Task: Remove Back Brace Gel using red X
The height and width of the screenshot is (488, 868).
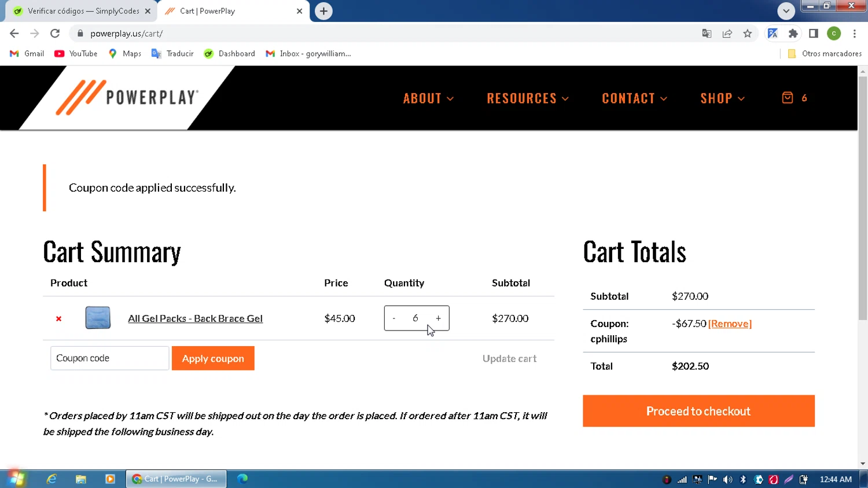Action: (58, 318)
